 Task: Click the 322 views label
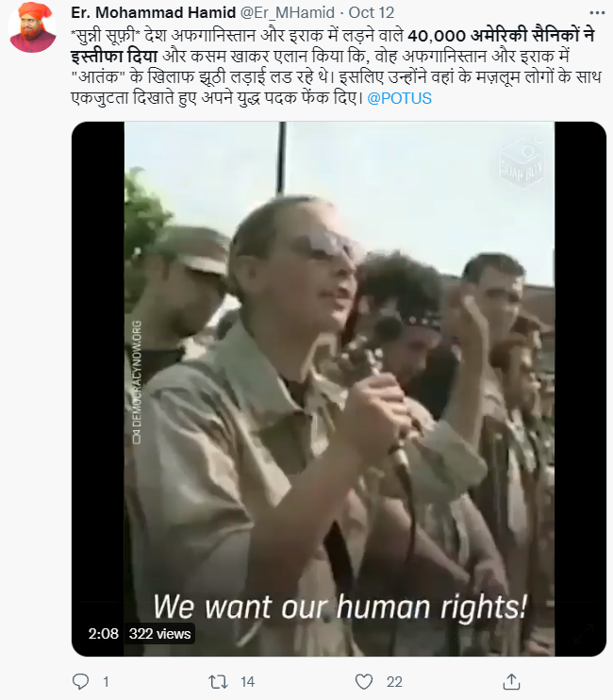click(x=159, y=633)
